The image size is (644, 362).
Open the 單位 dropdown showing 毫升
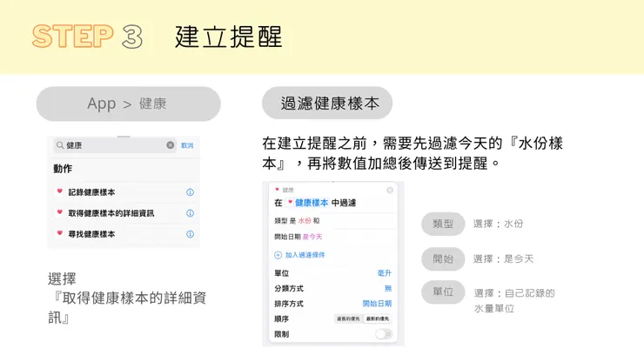pyautogui.click(x=385, y=273)
